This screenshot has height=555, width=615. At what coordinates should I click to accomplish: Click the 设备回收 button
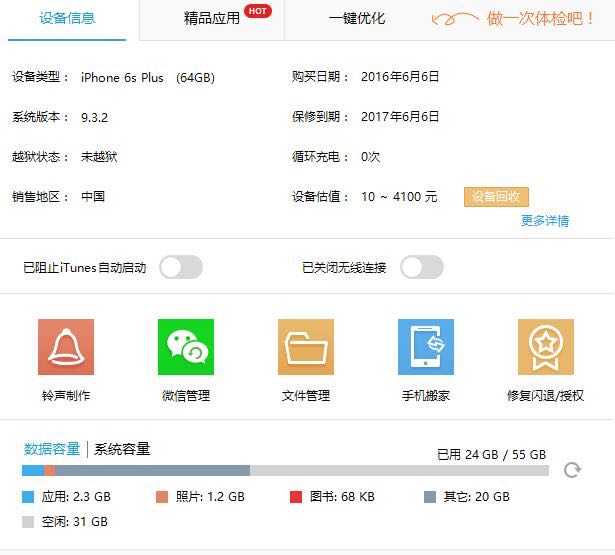496,197
